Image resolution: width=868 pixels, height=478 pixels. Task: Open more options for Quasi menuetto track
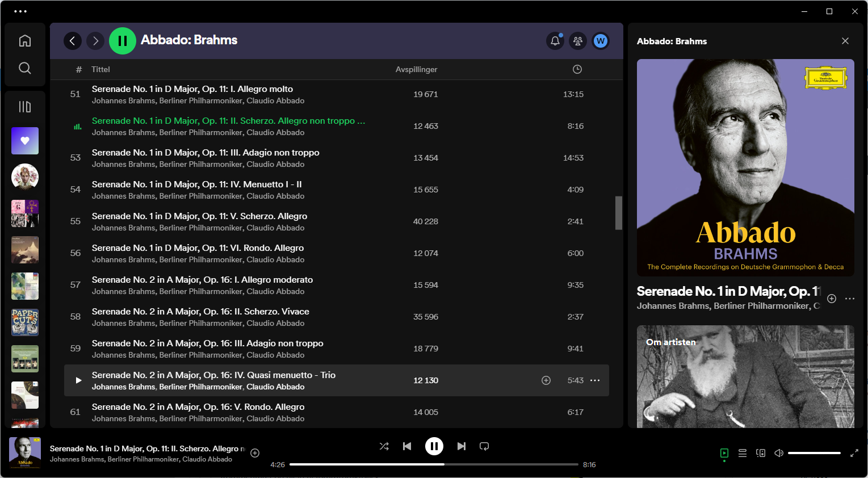595,380
